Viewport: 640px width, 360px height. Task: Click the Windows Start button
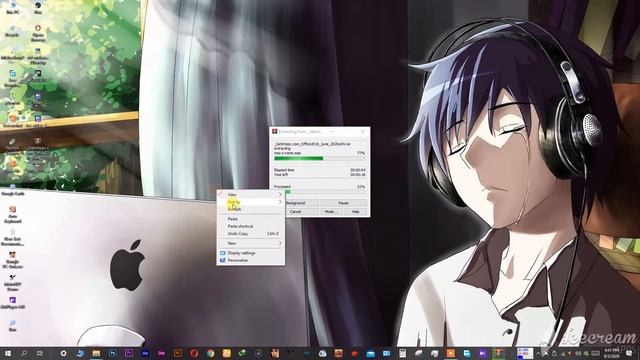pyautogui.click(x=8, y=353)
